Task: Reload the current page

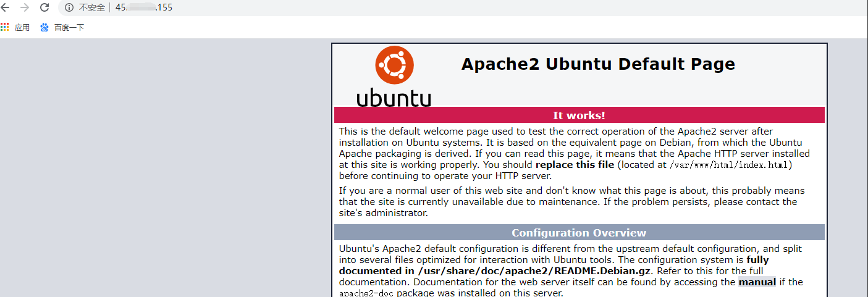Action: point(44,7)
